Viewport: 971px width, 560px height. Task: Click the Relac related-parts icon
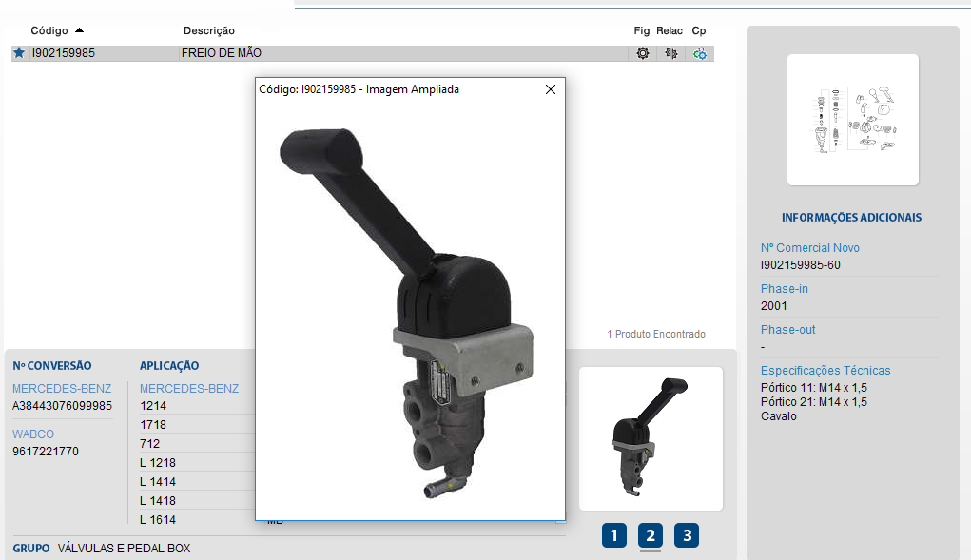pos(671,53)
